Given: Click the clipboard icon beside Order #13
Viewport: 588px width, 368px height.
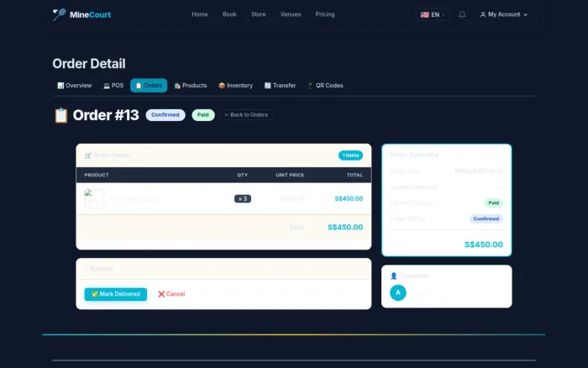Looking at the screenshot, I should click(60, 115).
